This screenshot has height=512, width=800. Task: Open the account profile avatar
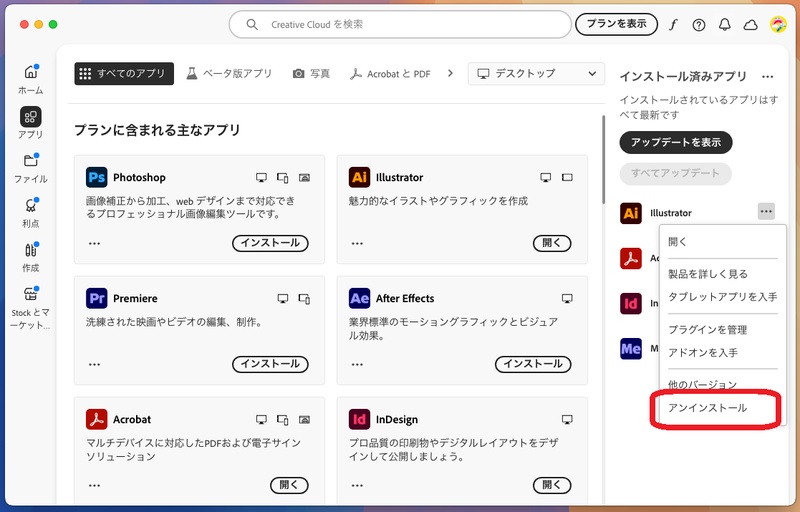click(778, 24)
